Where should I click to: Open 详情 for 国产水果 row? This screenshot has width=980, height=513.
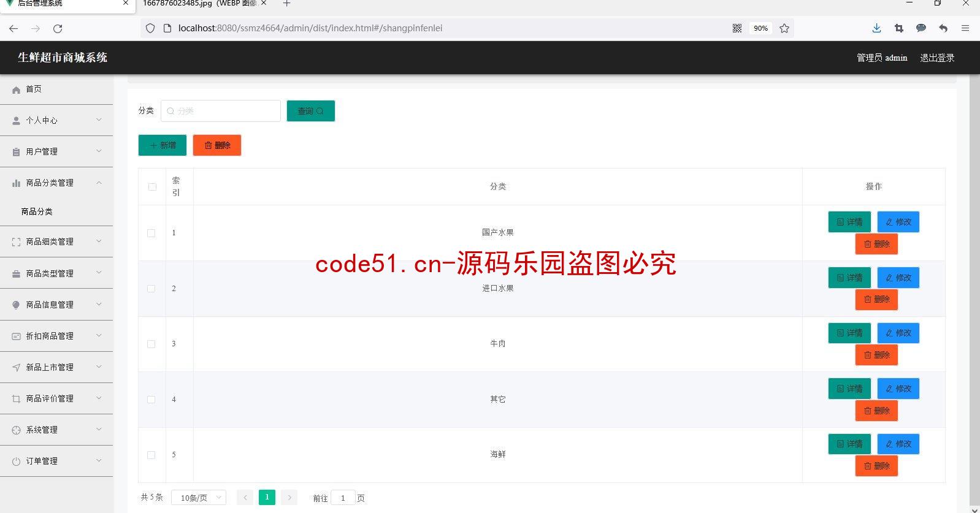click(849, 222)
